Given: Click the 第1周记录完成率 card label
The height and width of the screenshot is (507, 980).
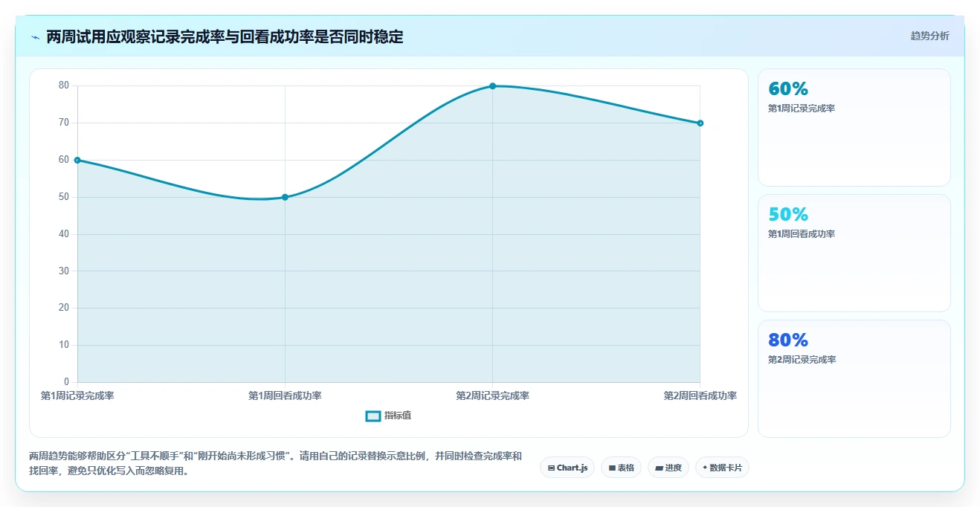Looking at the screenshot, I should tap(802, 109).
